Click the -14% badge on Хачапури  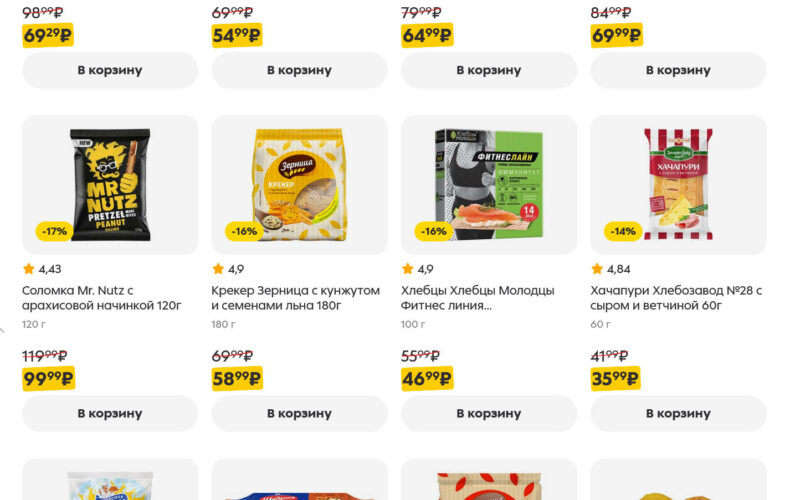[623, 231]
